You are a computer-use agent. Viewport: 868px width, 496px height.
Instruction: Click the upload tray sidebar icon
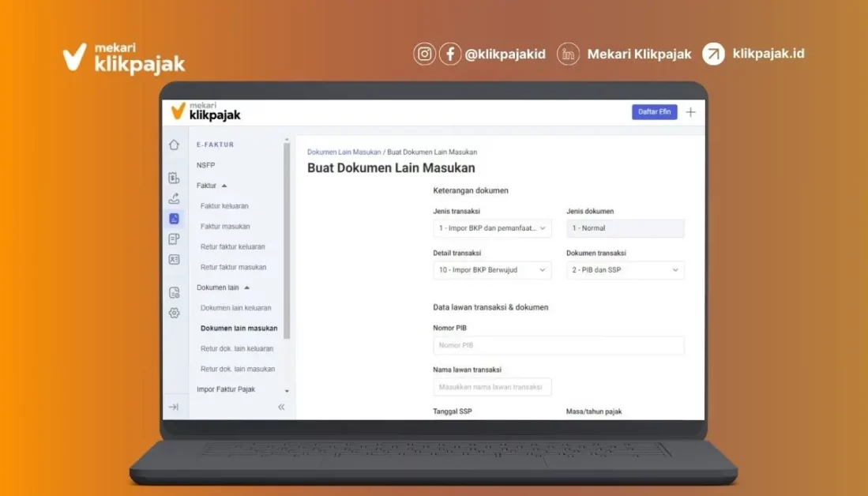pos(174,198)
